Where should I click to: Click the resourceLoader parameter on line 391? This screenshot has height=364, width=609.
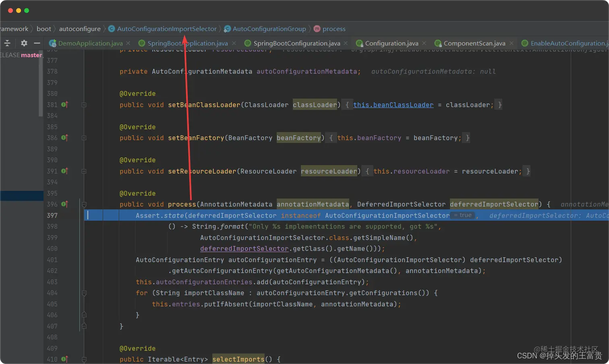tap(329, 171)
